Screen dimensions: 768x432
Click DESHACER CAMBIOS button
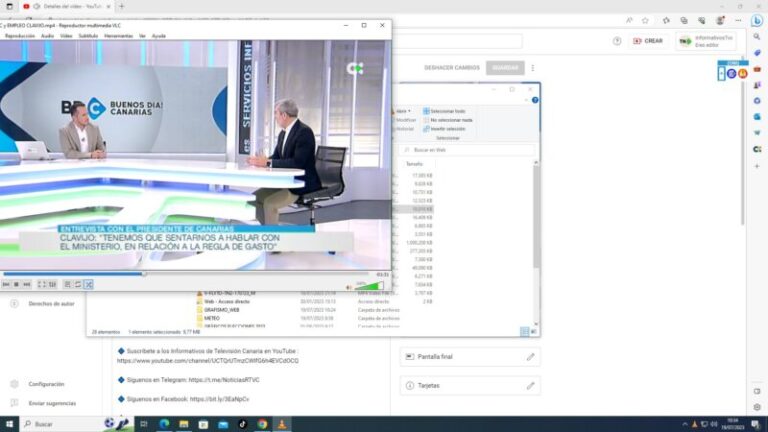451,68
